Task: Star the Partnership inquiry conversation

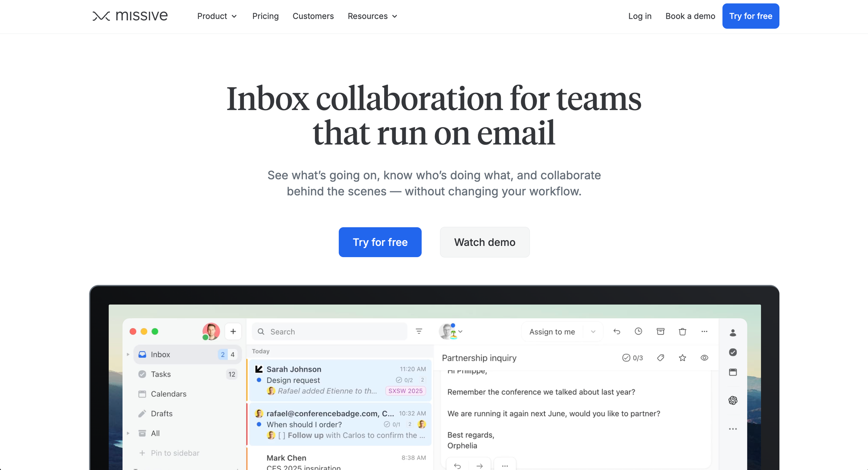Action: (x=682, y=358)
